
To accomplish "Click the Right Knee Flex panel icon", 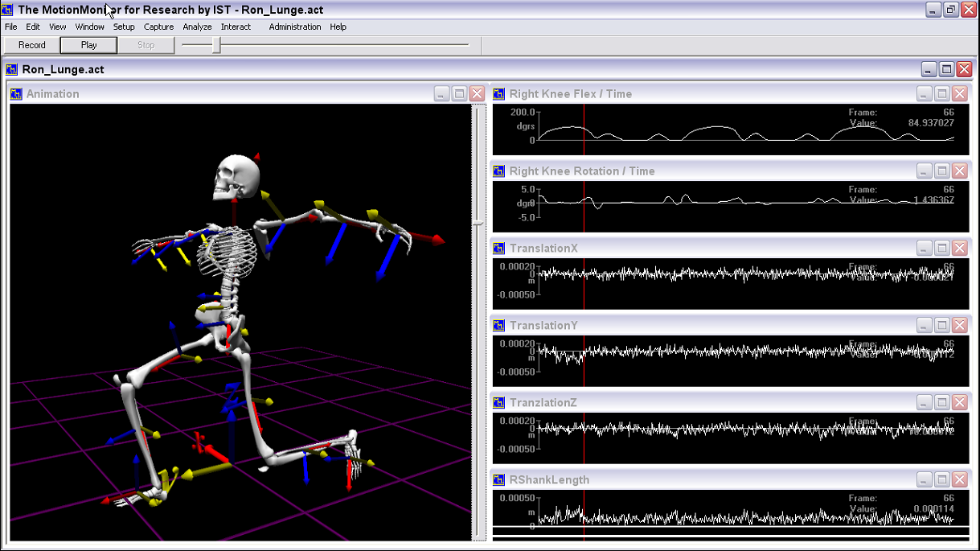I will tap(498, 94).
